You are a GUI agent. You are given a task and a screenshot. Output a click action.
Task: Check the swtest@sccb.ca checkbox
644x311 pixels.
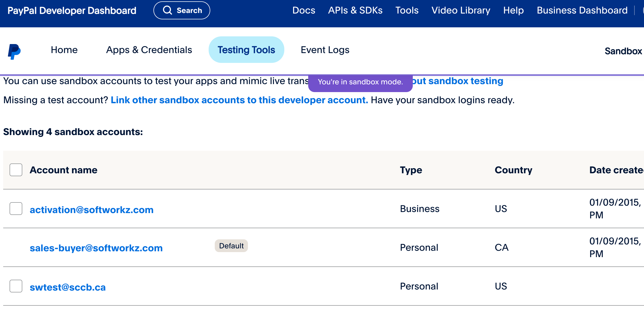click(x=16, y=286)
